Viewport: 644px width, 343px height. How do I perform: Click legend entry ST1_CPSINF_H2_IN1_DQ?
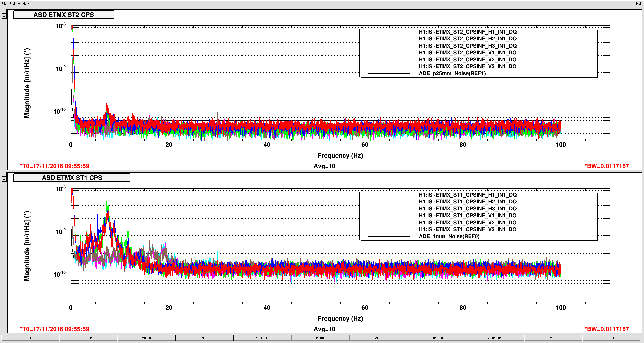tap(468, 202)
